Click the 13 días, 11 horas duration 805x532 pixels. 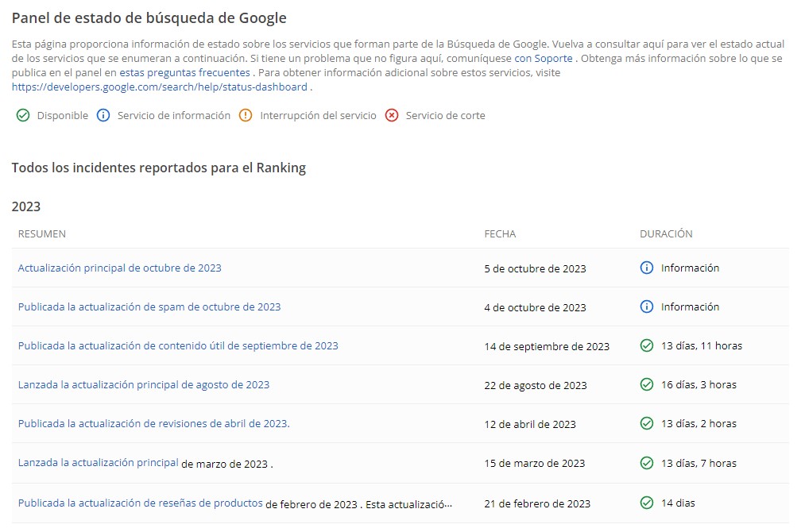702,345
